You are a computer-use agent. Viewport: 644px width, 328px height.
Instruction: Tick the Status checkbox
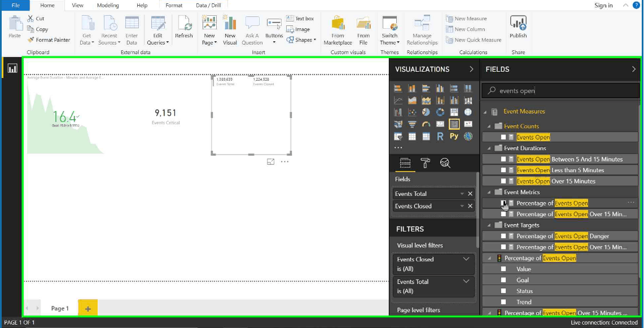point(503,291)
